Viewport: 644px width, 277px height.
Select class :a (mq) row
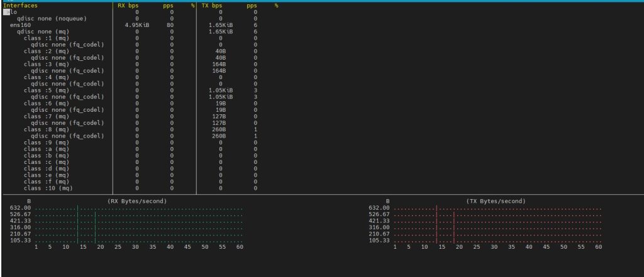pyautogui.click(x=47, y=149)
